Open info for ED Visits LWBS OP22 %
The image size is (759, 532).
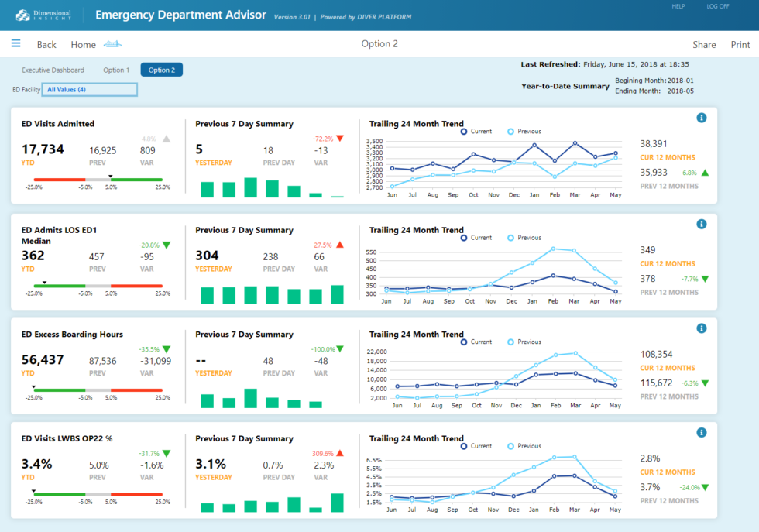[702, 432]
